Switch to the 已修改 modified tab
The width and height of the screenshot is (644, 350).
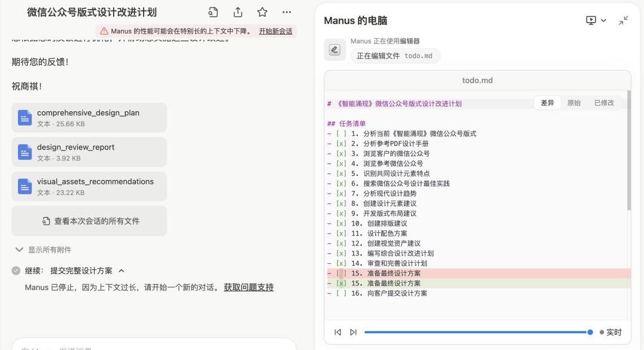(x=604, y=103)
